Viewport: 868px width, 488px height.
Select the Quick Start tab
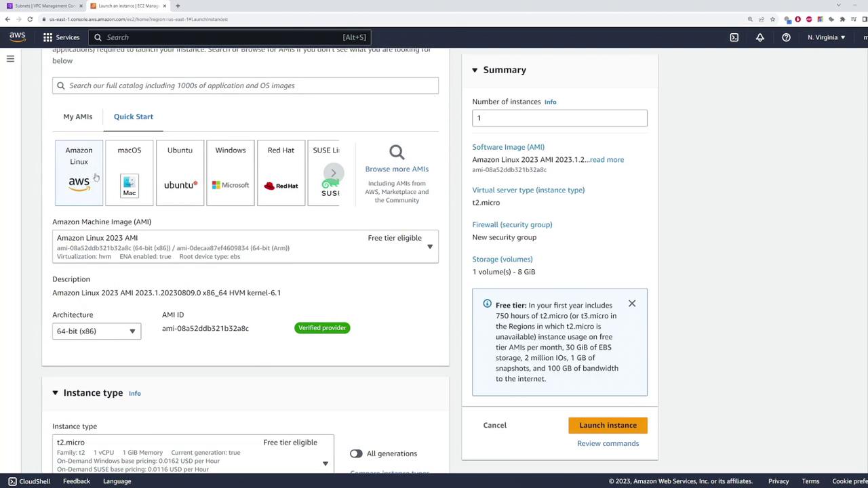click(134, 117)
